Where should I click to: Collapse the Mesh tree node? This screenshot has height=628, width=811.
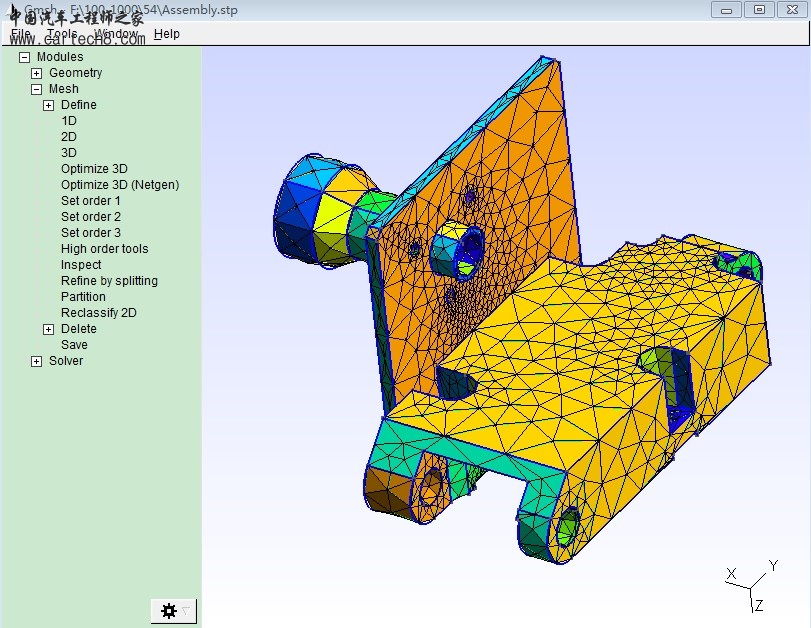point(37,89)
